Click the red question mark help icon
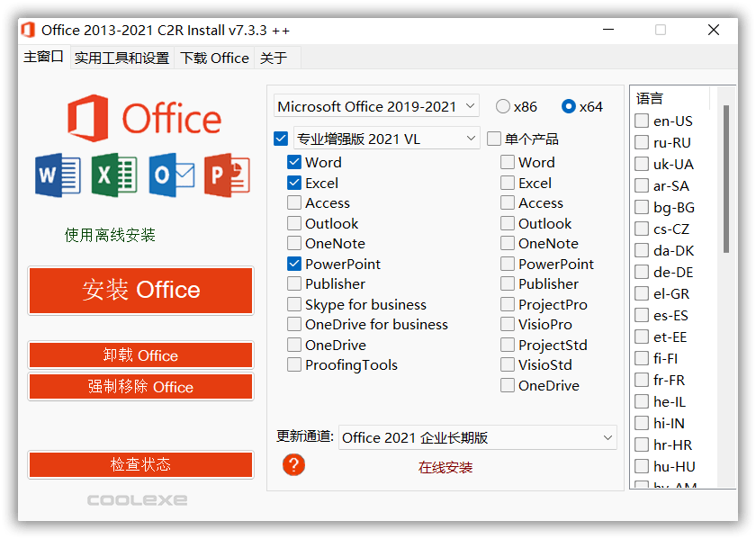Image resolution: width=756 pixels, height=539 pixels. pyautogui.click(x=293, y=464)
